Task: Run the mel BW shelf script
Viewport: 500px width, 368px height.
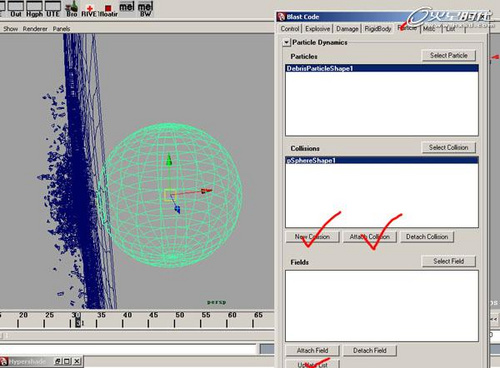Action: click(145, 9)
